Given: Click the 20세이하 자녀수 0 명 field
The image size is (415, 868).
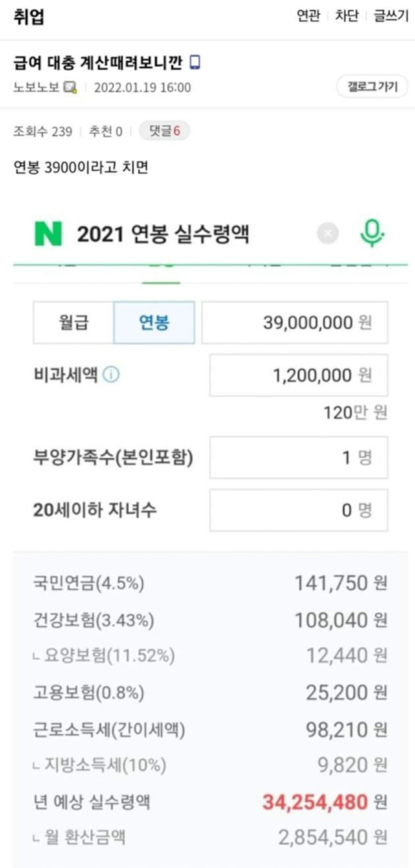Looking at the screenshot, I should 298,510.
